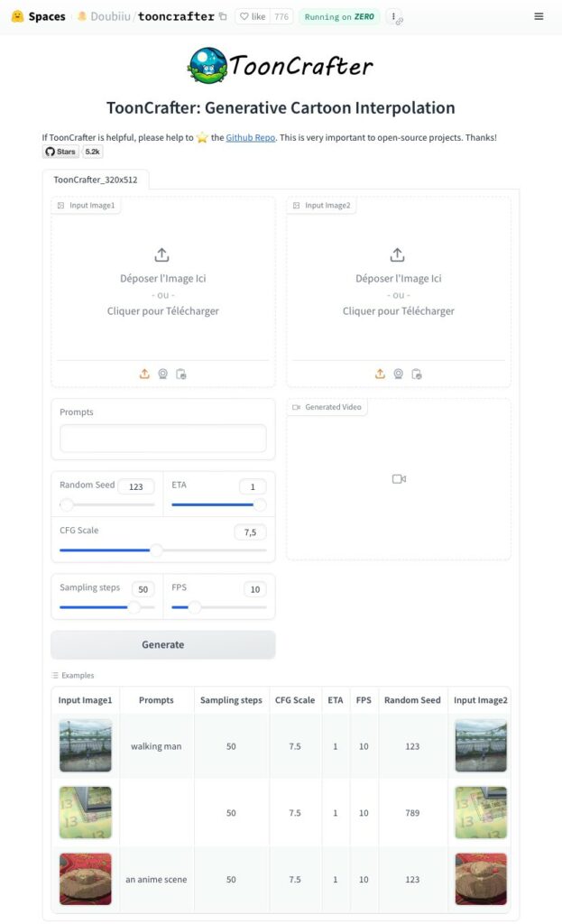Screen dimensions: 562x924
Task: Select the walking man example thumbnail
Action: [86, 746]
